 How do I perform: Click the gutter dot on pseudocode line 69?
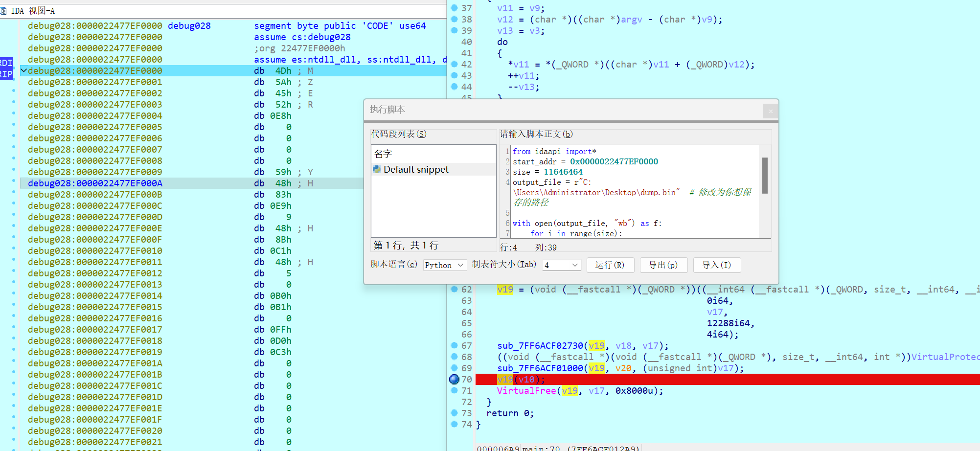pos(454,368)
